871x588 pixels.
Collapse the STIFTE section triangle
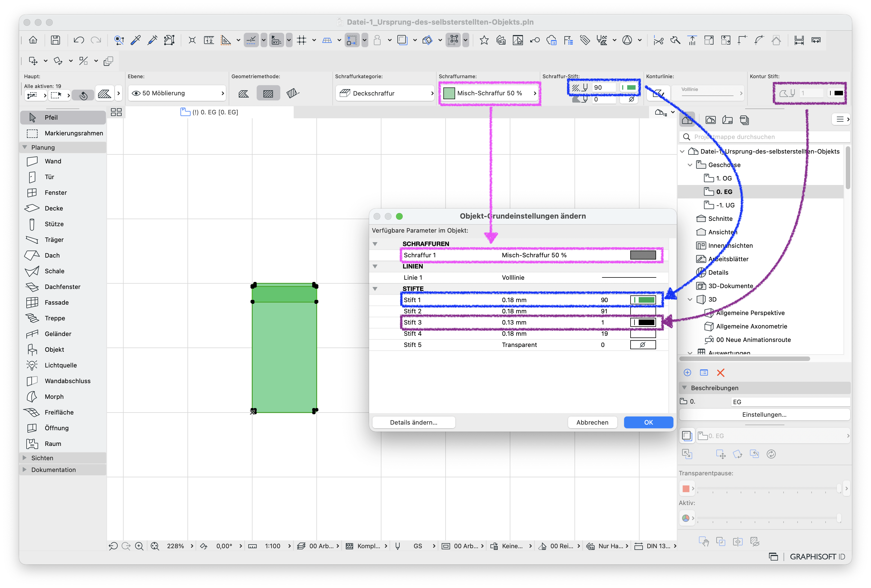[x=375, y=289]
